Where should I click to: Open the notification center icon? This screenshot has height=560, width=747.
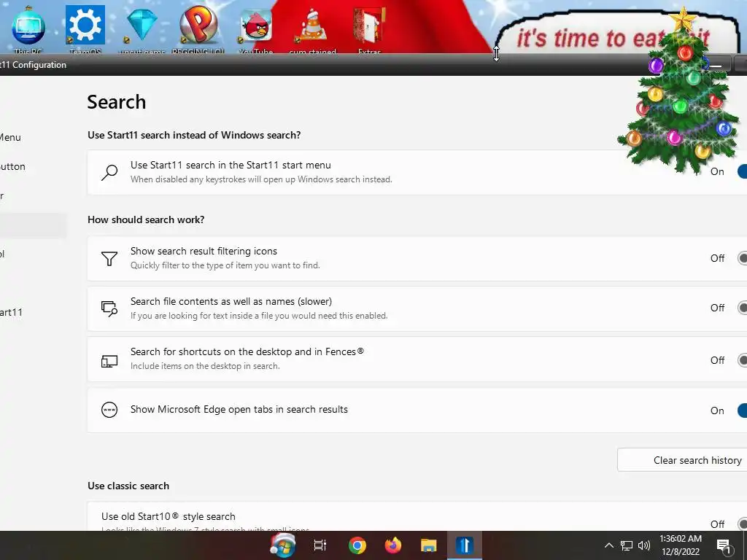coord(724,546)
